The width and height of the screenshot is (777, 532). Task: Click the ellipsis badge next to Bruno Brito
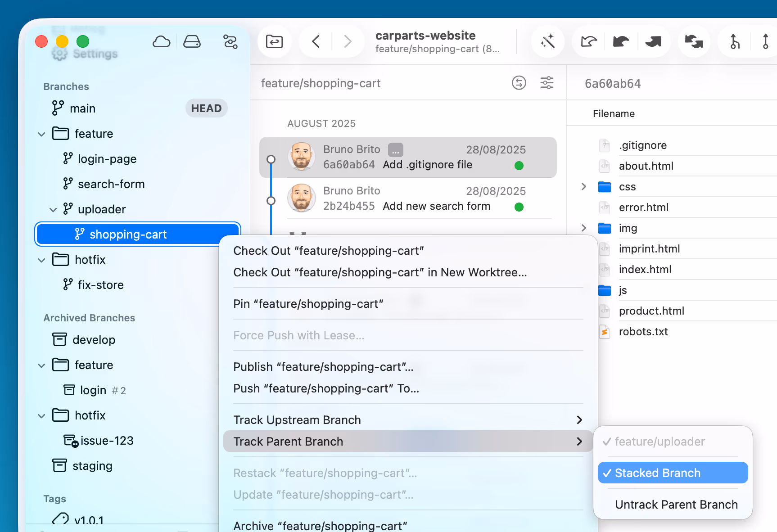click(396, 149)
